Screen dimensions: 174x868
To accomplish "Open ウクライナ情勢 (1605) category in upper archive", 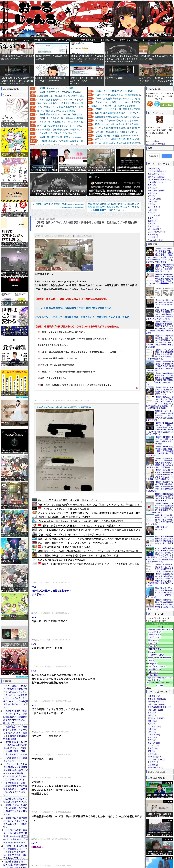I will tap(157, 171).
